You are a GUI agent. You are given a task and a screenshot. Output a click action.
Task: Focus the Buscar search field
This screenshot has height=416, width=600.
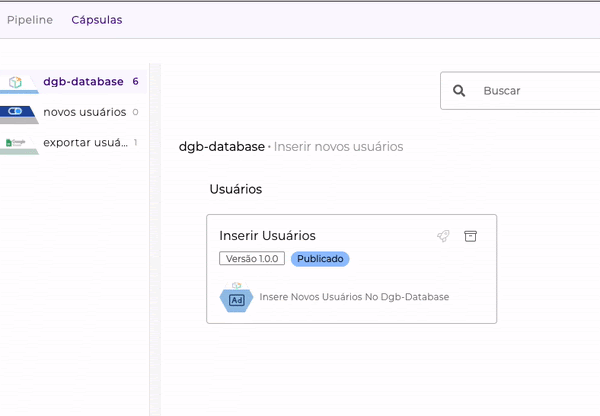(535, 91)
